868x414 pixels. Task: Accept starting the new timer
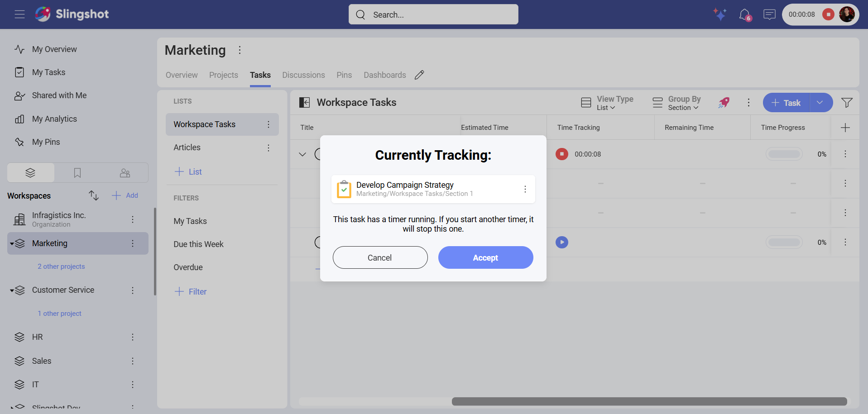click(x=485, y=257)
